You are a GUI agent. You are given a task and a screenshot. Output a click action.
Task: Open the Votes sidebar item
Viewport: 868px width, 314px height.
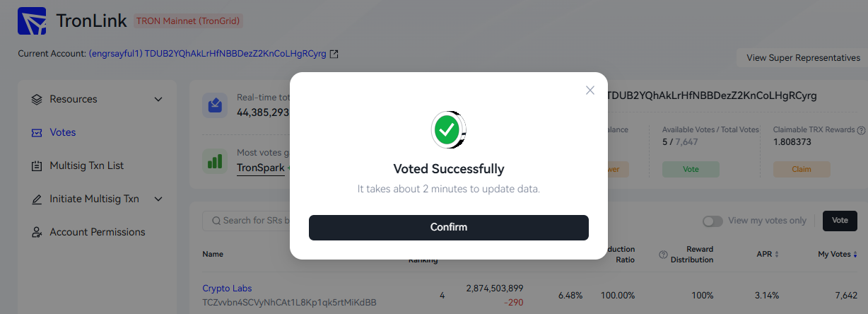coord(63,132)
